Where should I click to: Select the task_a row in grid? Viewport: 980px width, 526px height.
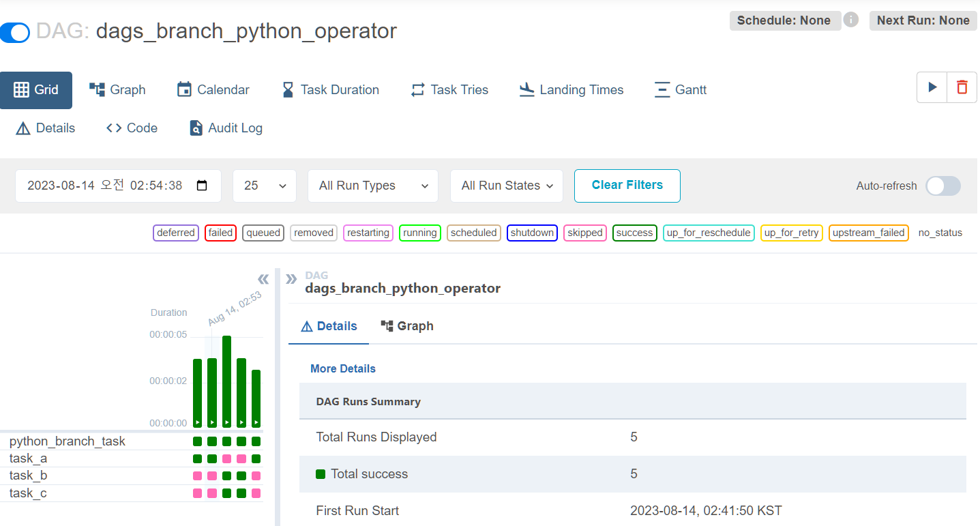click(x=131, y=458)
